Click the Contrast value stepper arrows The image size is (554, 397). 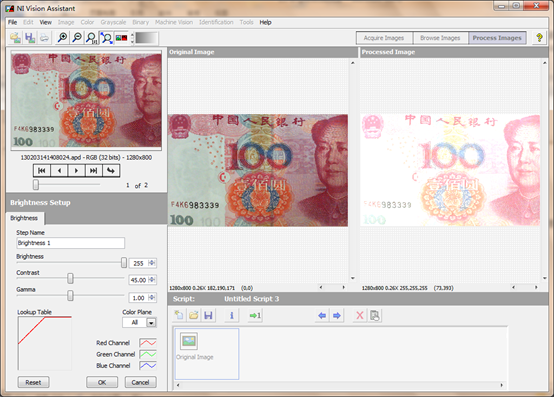pyautogui.click(x=152, y=280)
